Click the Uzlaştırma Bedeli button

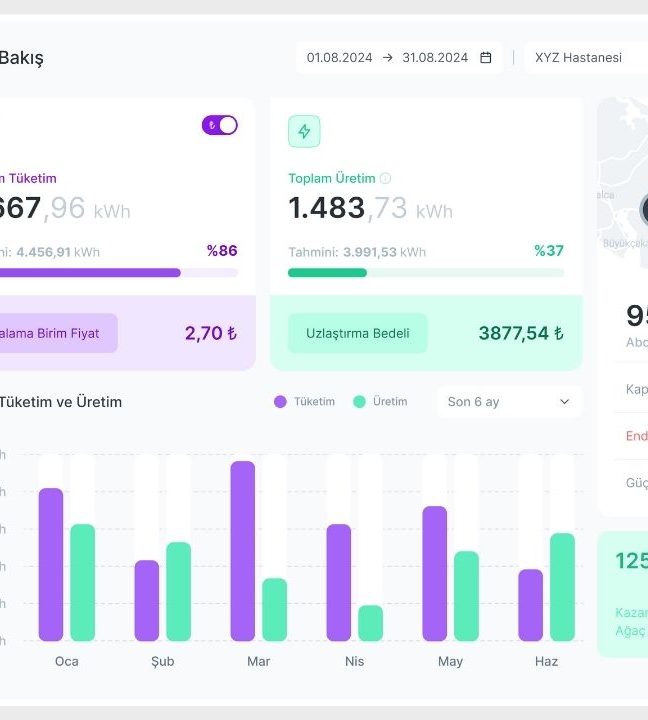pos(358,333)
